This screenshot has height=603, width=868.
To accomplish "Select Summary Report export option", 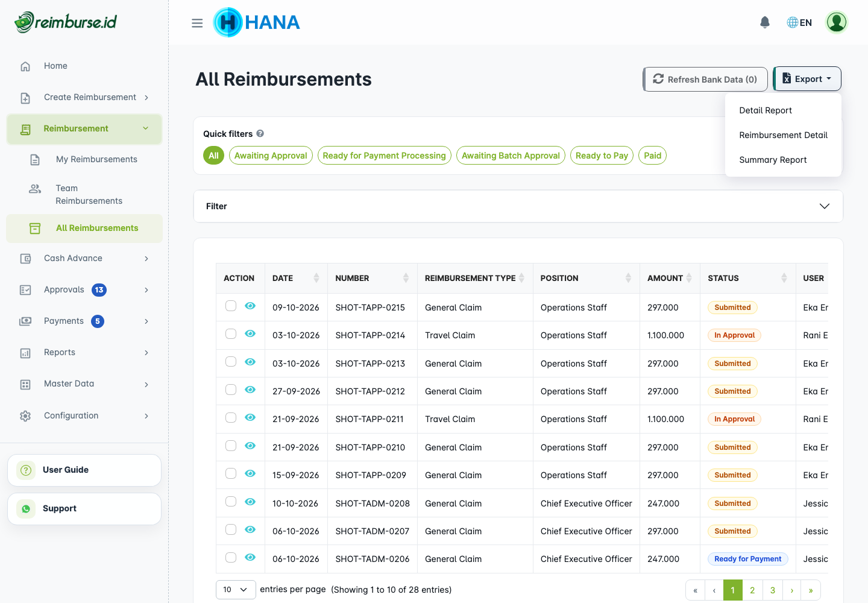I will pyautogui.click(x=773, y=160).
